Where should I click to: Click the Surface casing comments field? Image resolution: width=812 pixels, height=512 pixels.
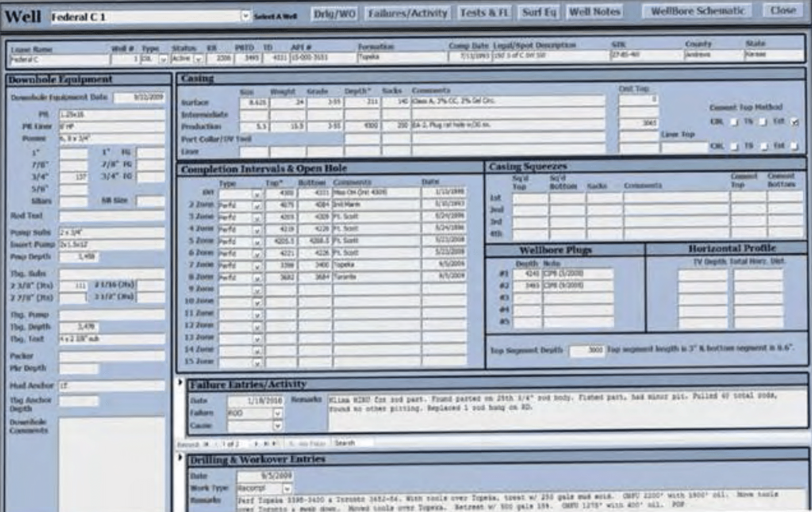508,101
